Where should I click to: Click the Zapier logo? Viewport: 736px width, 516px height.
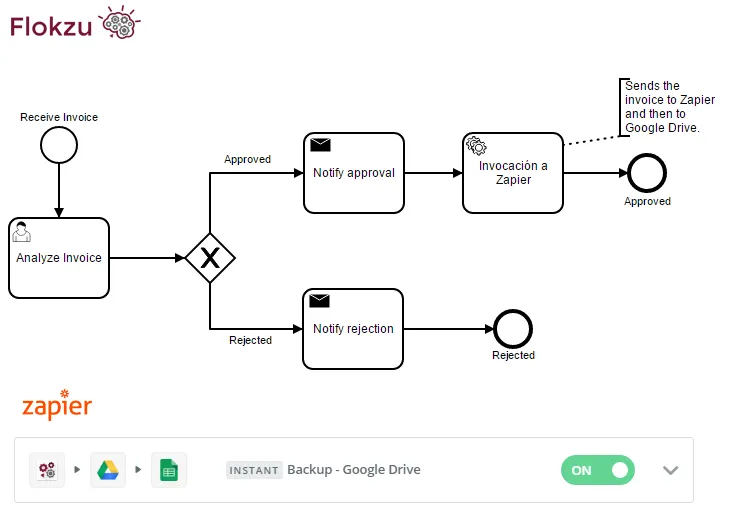click(57, 405)
